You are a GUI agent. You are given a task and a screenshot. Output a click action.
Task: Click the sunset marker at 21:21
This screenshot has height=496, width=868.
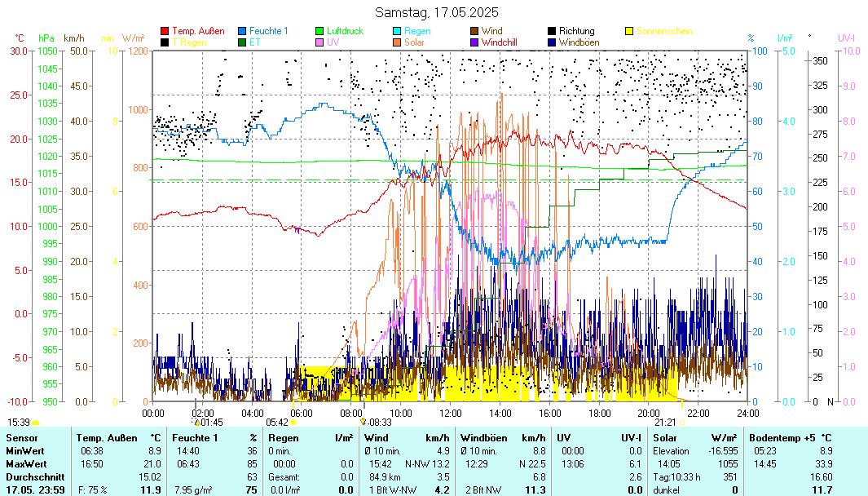[681, 423]
